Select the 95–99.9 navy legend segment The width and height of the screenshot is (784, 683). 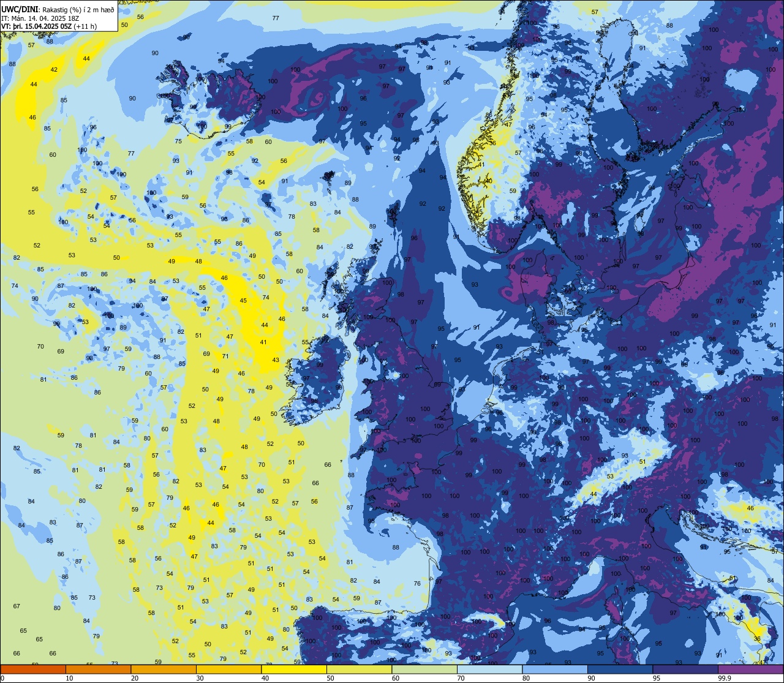click(x=685, y=670)
